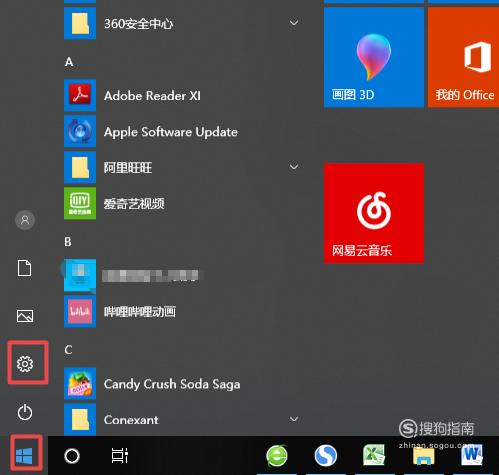Open the 网易云音乐 tile

(x=374, y=213)
